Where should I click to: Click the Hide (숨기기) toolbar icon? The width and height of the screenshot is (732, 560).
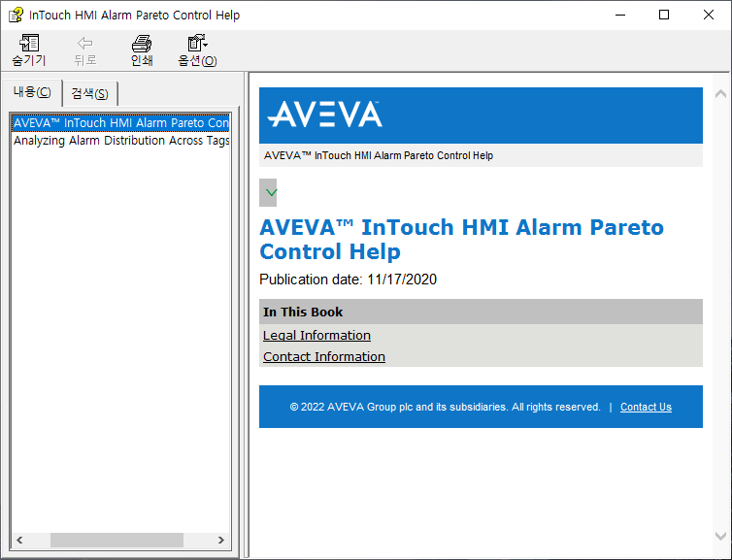pyautogui.click(x=29, y=43)
